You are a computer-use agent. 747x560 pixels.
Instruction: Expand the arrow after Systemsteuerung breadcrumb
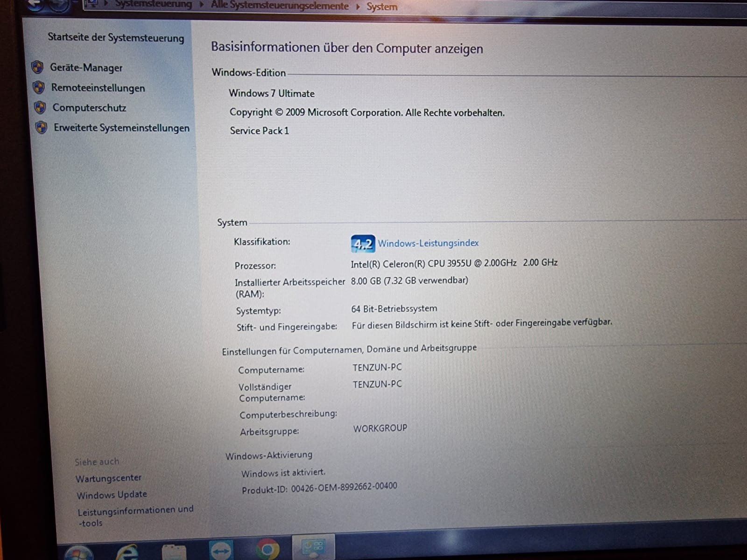[202, 5]
